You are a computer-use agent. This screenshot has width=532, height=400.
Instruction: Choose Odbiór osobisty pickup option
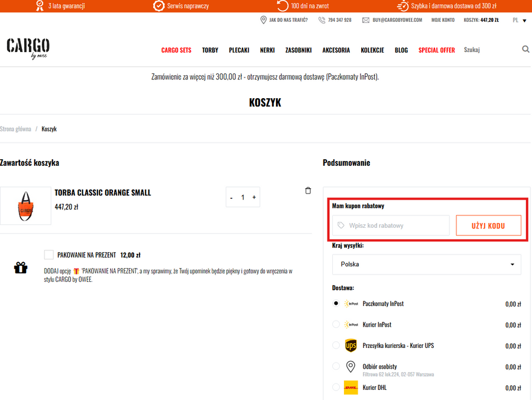coord(336,366)
